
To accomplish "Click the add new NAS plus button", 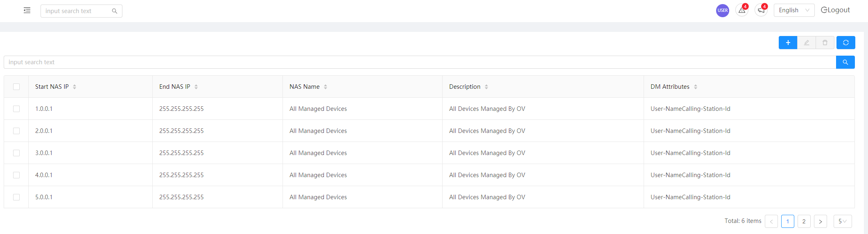I will coord(788,43).
